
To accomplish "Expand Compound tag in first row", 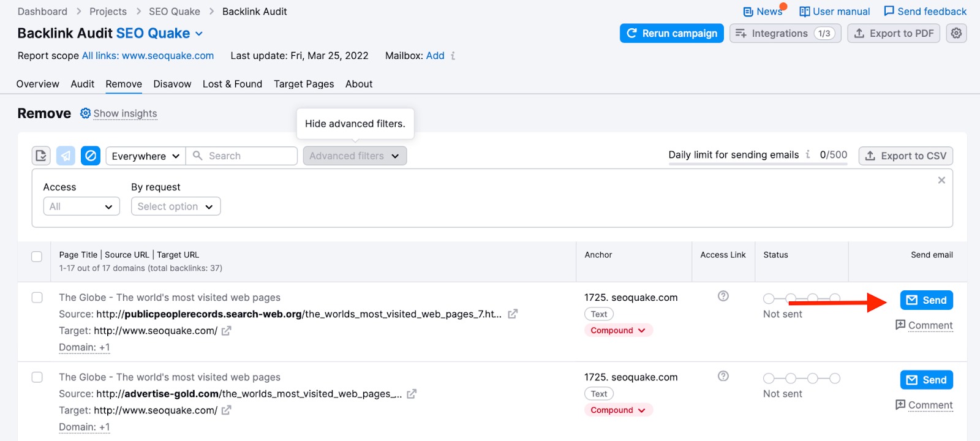I will pyautogui.click(x=619, y=330).
